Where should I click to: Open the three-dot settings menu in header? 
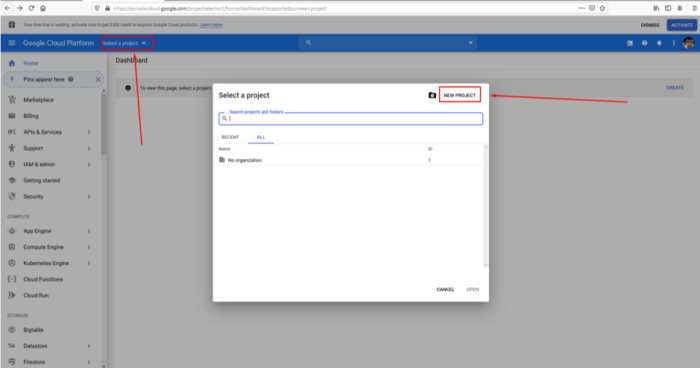point(674,43)
